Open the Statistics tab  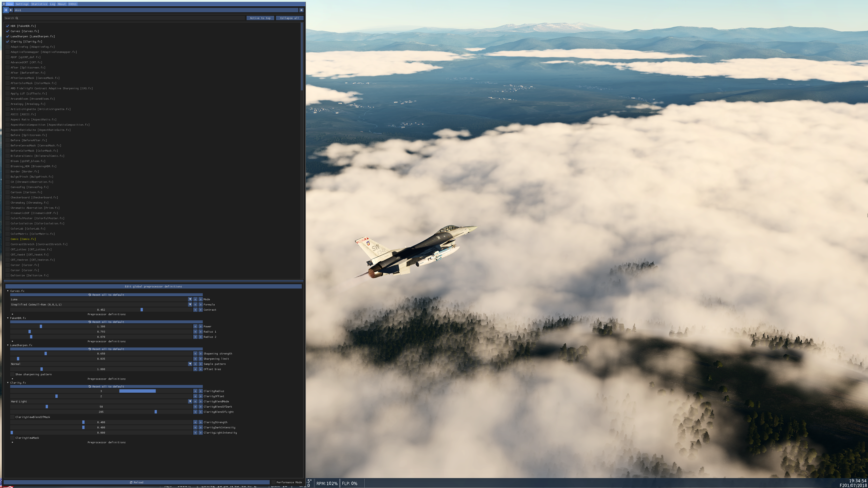(39, 4)
